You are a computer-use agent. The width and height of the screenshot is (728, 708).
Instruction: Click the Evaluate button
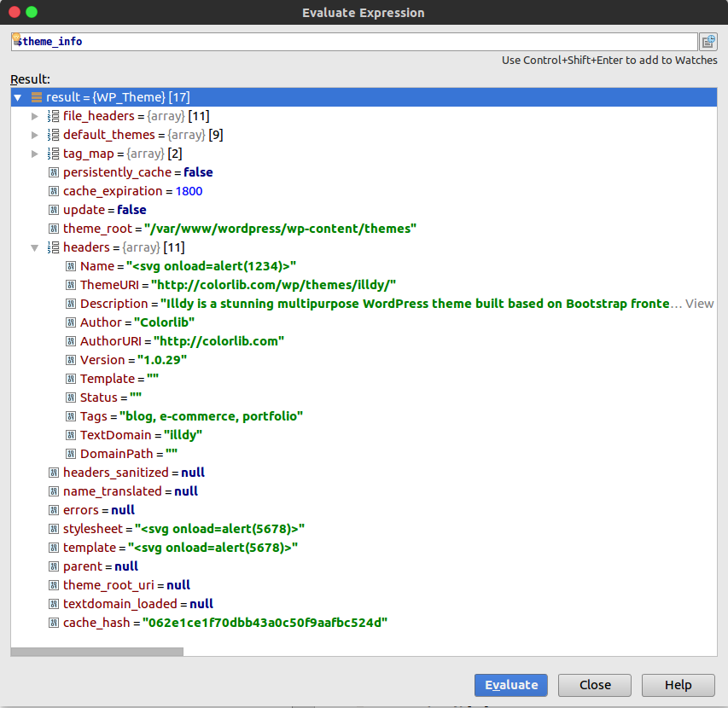point(510,685)
